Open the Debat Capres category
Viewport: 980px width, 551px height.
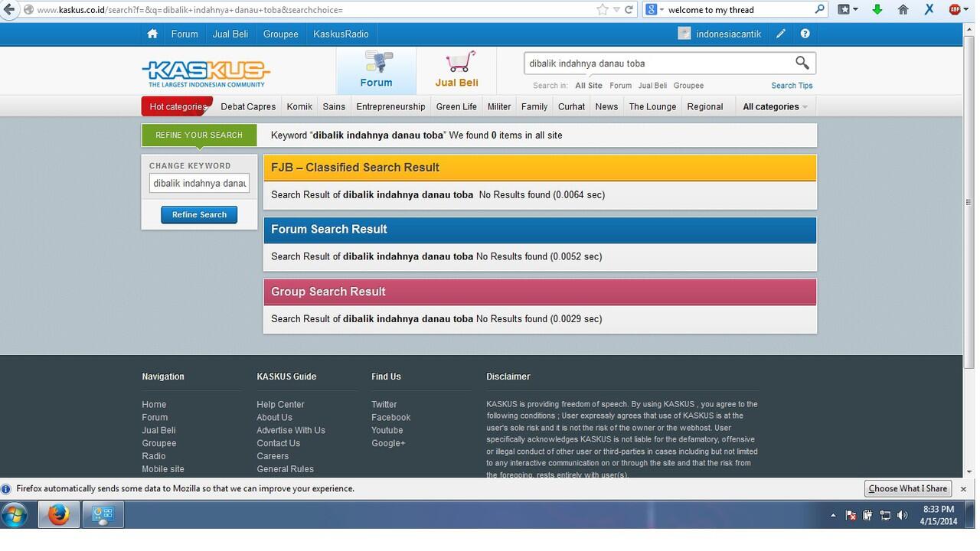pyautogui.click(x=248, y=106)
